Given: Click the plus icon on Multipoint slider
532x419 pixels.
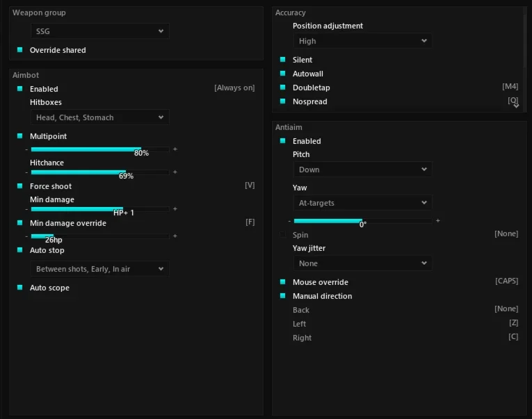Looking at the screenshot, I should [x=175, y=149].
